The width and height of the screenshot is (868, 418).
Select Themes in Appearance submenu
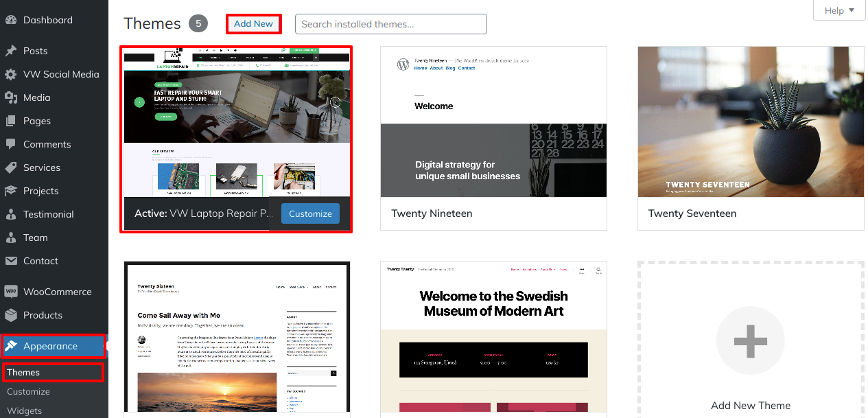[x=23, y=372]
